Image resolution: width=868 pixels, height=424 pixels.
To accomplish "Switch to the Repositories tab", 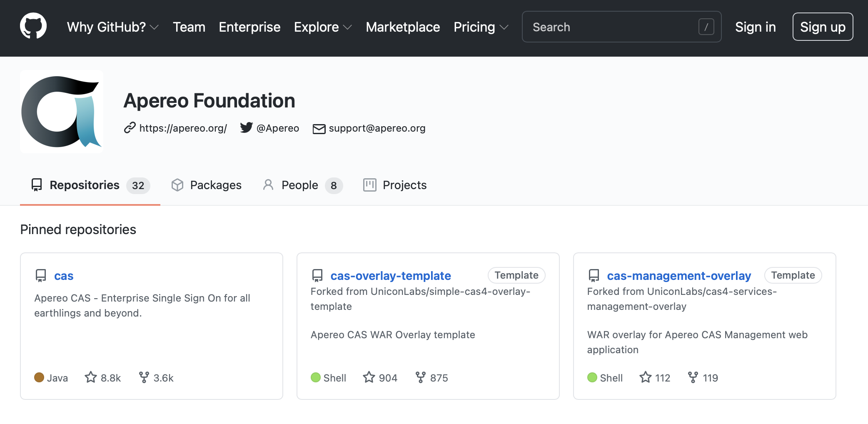I will tap(90, 185).
